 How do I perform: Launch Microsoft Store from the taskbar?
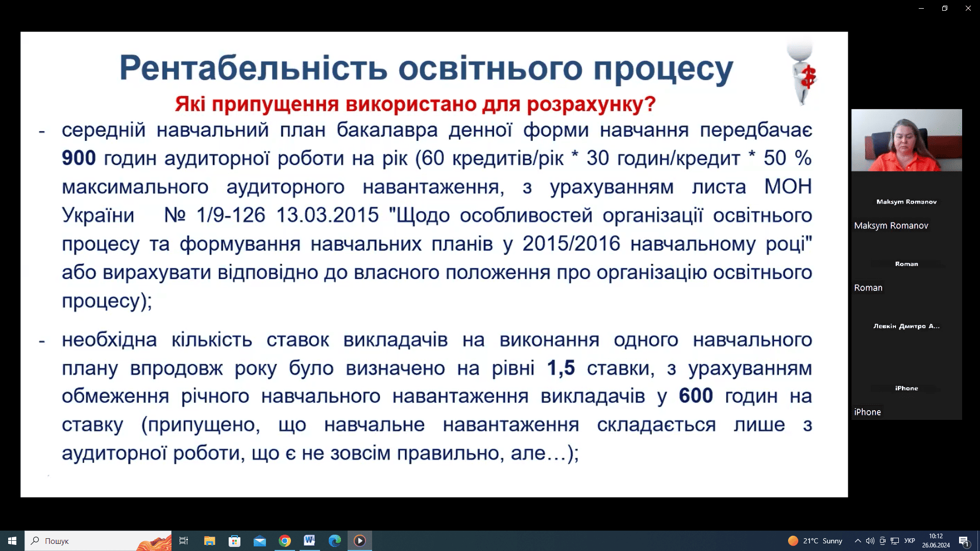tap(234, 541)
